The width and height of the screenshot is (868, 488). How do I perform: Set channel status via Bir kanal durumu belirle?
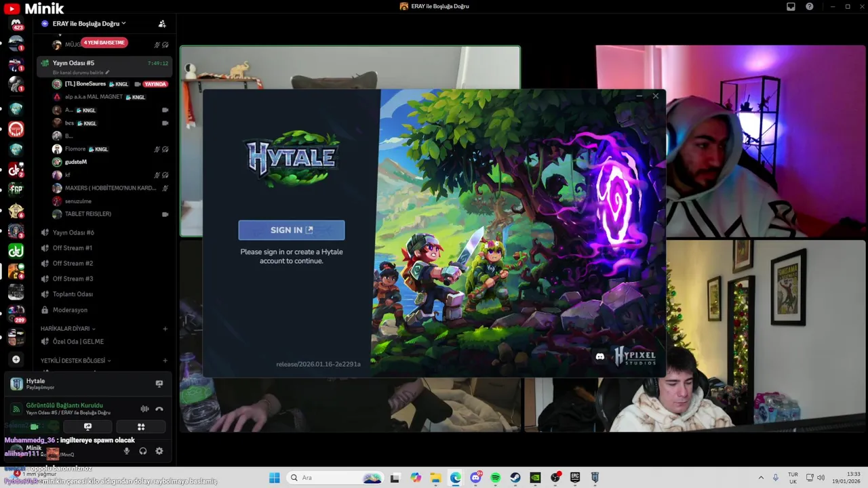[81, 73]
